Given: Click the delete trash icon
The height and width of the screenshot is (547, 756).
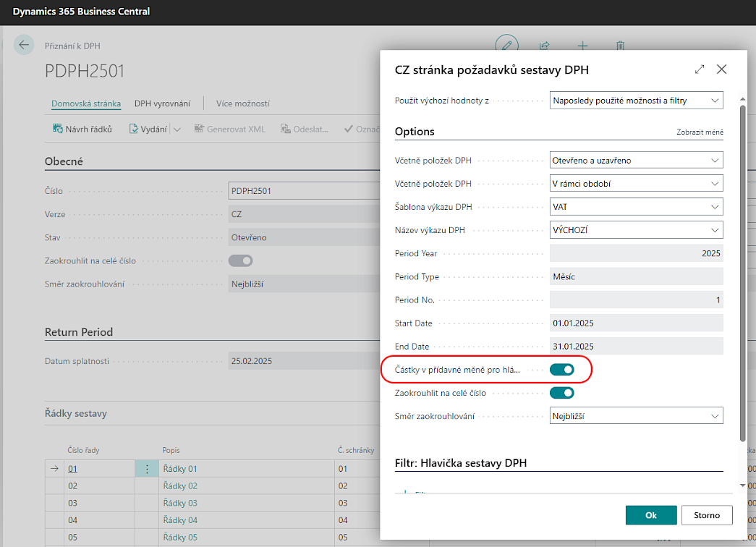Looking at the screenshot, I should point(620,46).
